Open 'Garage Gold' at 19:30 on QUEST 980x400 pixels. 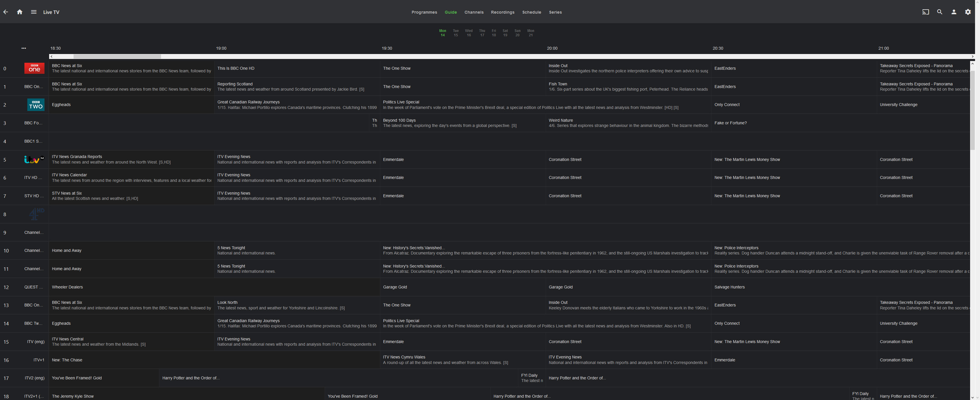[x=463, y=287]
